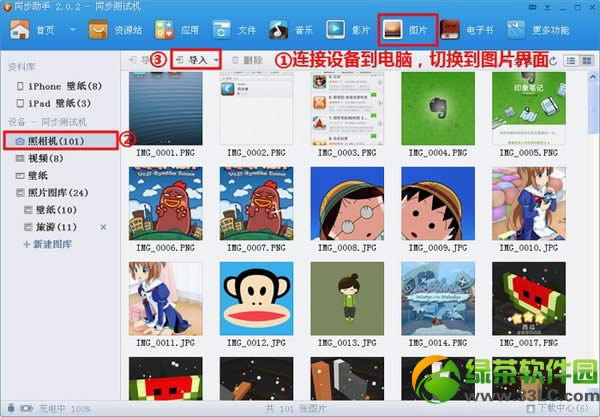Expand the dropdown arrow beside 首页
Image resolution: width=600 pixels, height=417 pixels.
coord(72,29)
